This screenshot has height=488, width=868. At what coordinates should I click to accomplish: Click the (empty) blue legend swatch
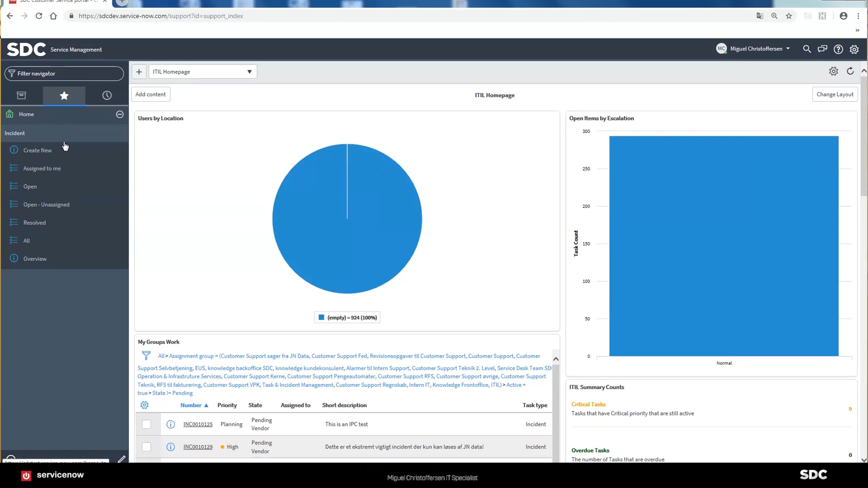321,317
